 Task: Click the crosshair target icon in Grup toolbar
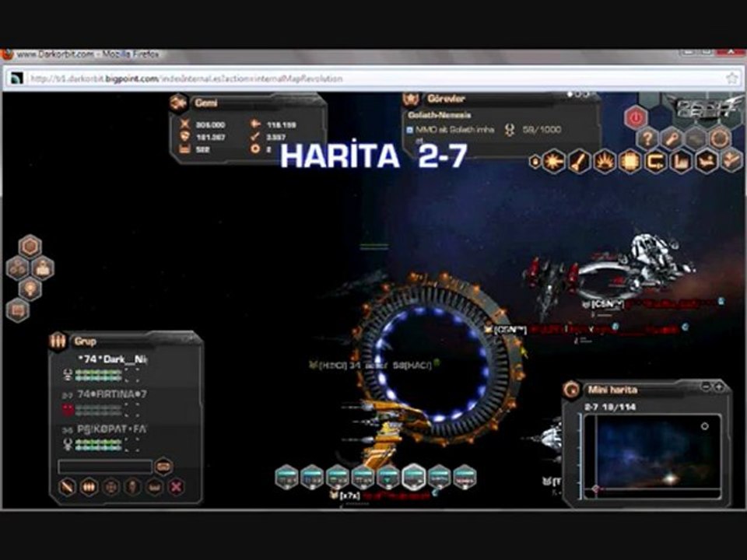click(111, 487)
